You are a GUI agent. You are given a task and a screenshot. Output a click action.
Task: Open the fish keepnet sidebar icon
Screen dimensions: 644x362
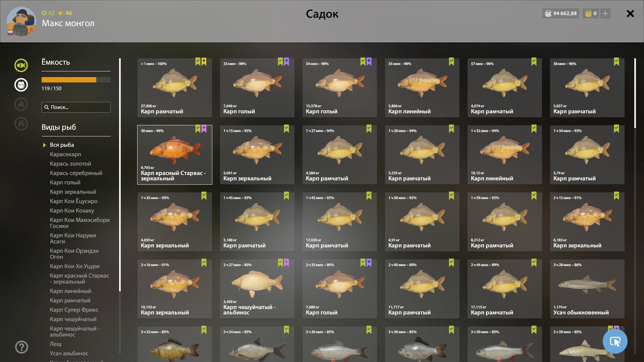point(21,65)
